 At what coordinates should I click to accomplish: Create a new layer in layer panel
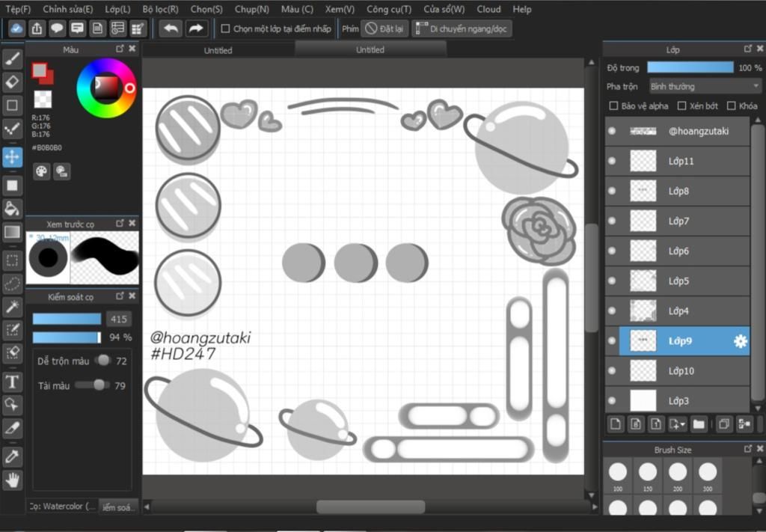pyautogui.click(x=616, y=424)
